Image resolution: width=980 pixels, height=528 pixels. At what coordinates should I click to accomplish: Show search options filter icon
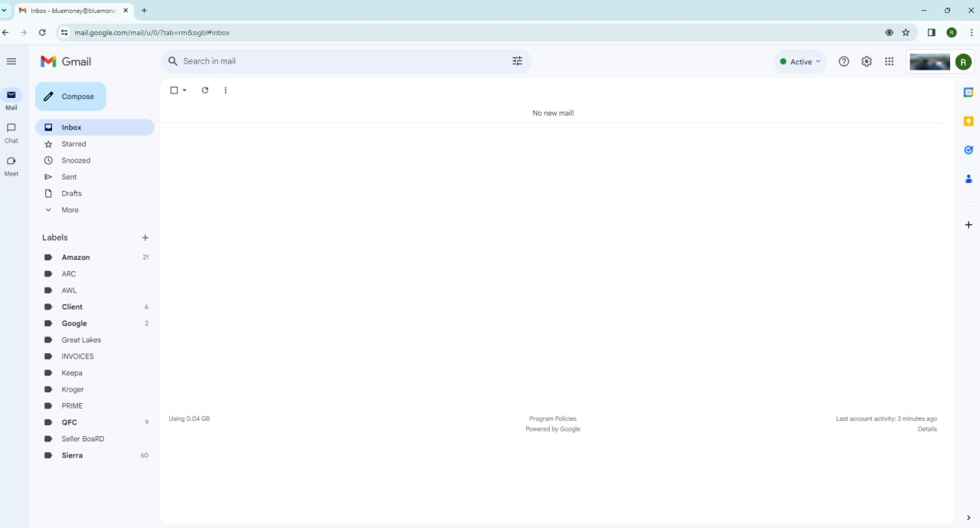[x=518, y=61]
